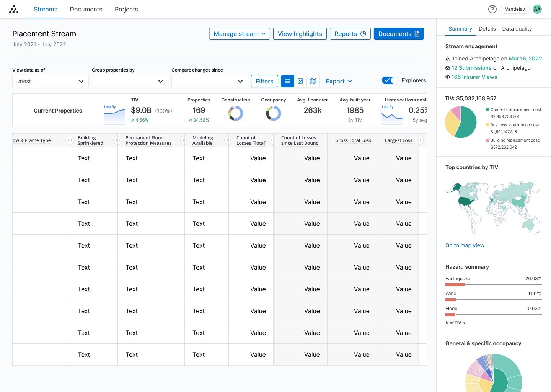Go to the Documents nav tab
The image size is (551, 392).
click(86, 9)
